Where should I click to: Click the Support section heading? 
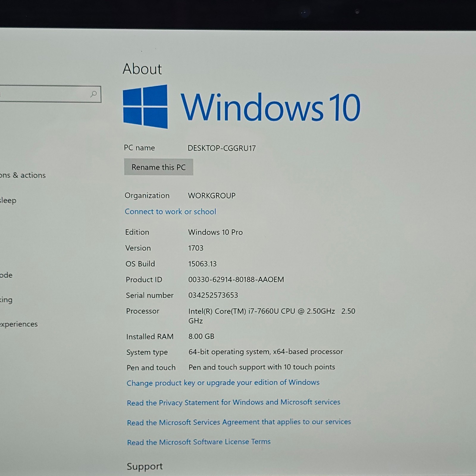click(x=145, y=466)
